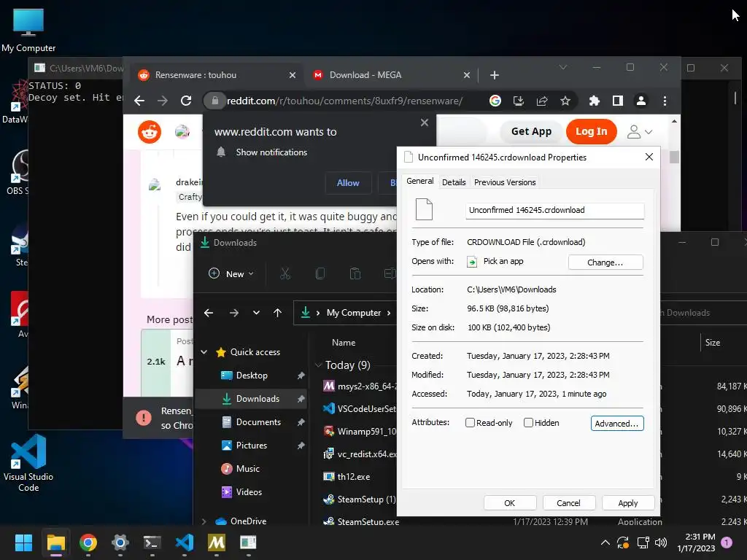Open Chrome's three-dot menu
747x560 pixels.
(665, 101)
